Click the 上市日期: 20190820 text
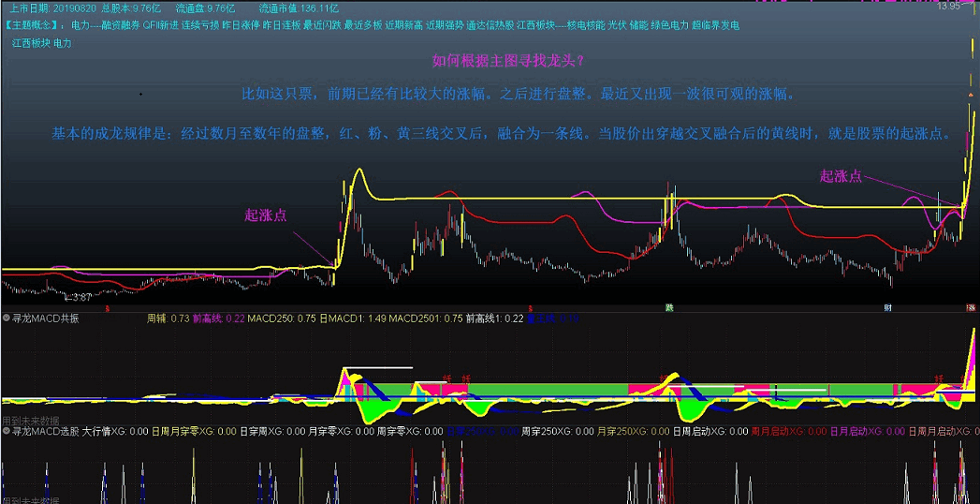The image size is (980, 504). pos(52,8)
